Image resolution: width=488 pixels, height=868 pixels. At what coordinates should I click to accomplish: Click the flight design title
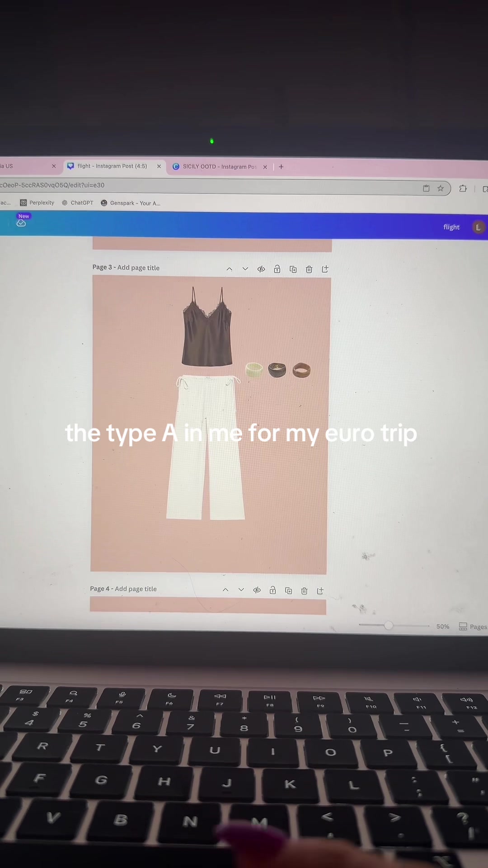pos(451,227)
